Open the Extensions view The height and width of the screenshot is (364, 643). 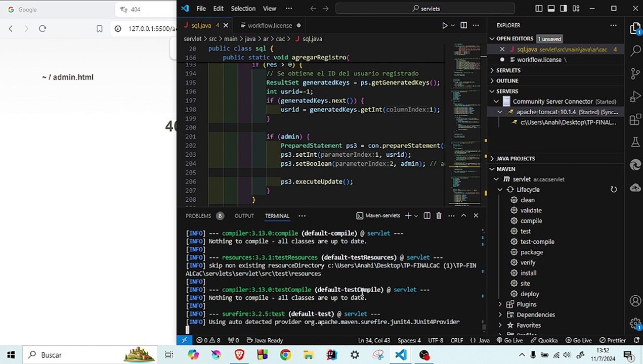pos(635,120)
